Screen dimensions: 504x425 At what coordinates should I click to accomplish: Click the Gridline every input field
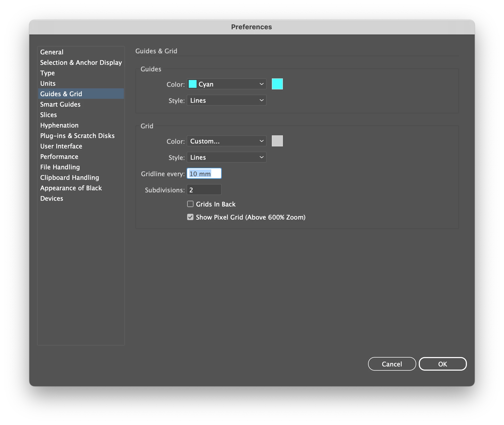click(x=204, y=174)
